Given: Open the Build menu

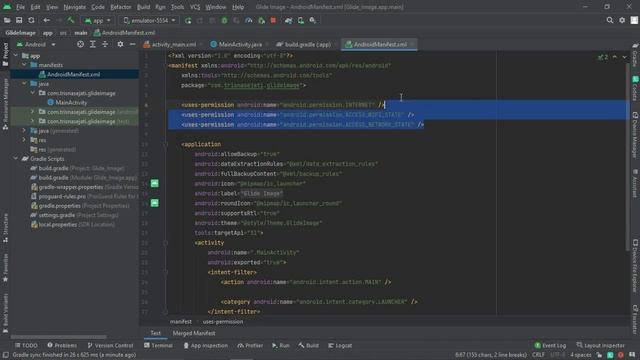Looking at the screenshot, I should tap(143, 7).
